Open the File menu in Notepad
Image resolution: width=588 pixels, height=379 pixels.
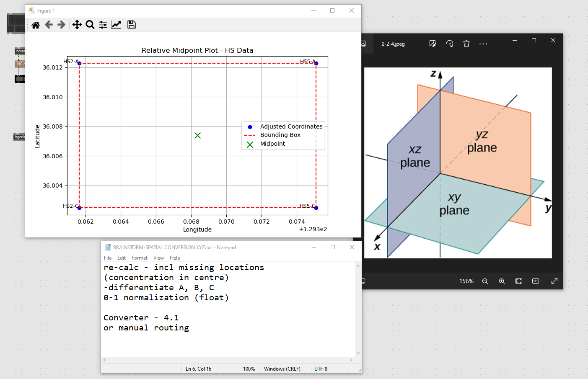(108, 258)
